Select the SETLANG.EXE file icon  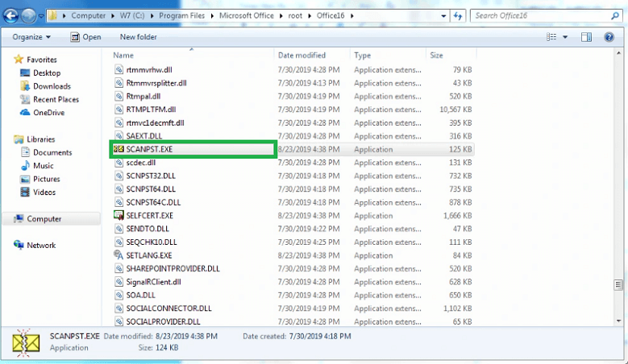tap(119, 254)
